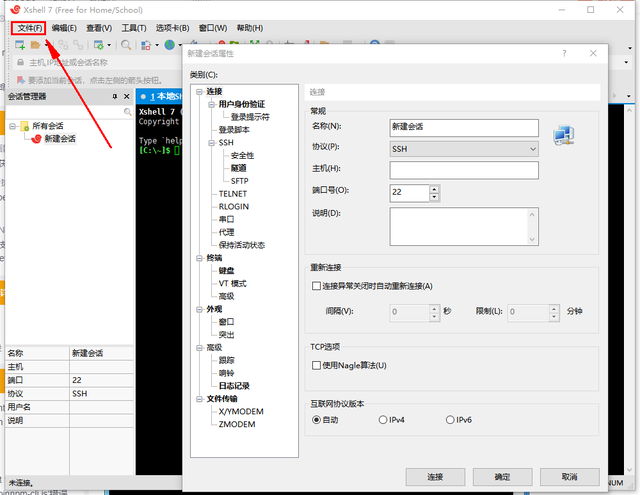Select 安全性 under SSH

click(x=242, y=155)
